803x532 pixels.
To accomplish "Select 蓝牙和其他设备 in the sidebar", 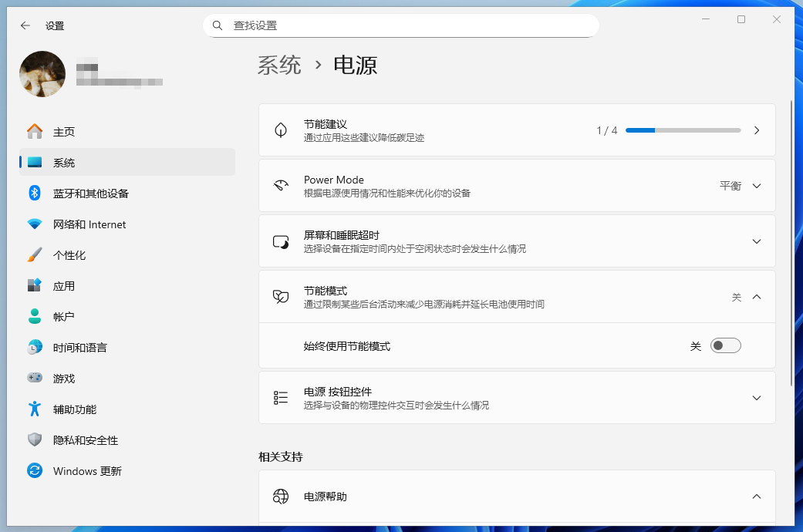I will point(127,193).
